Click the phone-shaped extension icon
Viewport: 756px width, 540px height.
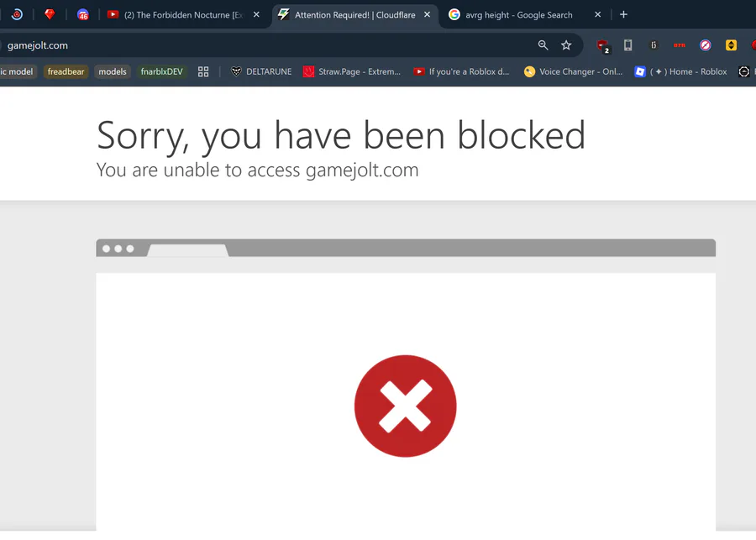point(627,45)
